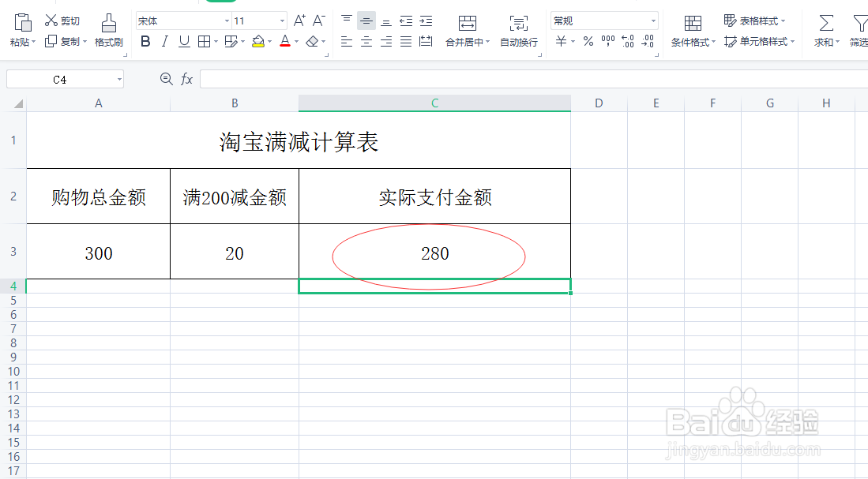Expand the font color arrow
The image size is (868, 479).
[297, 42]
